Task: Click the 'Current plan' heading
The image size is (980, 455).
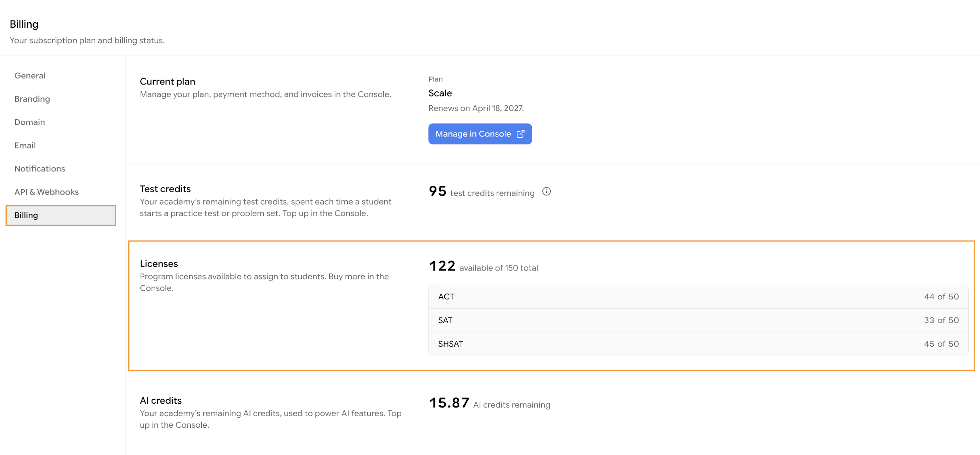Action: [167, 81]
